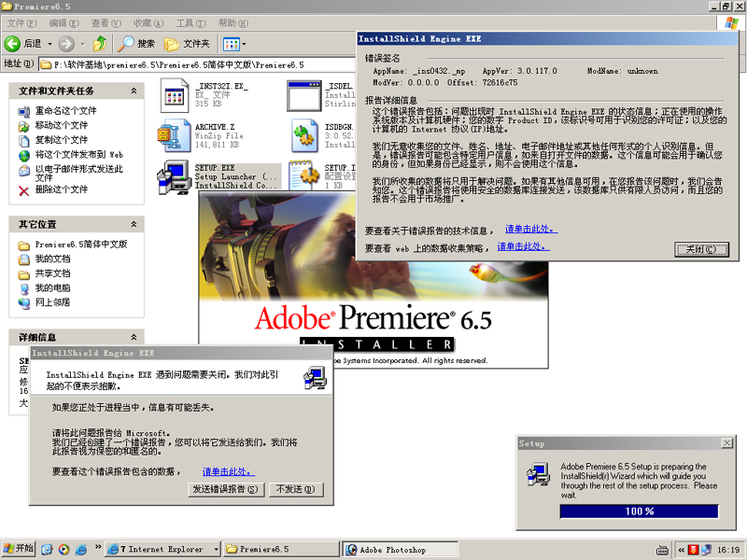Viewport: 747px width, 560px height.
Task: Click 复制这个文件 task link
Action: (62, 139)
